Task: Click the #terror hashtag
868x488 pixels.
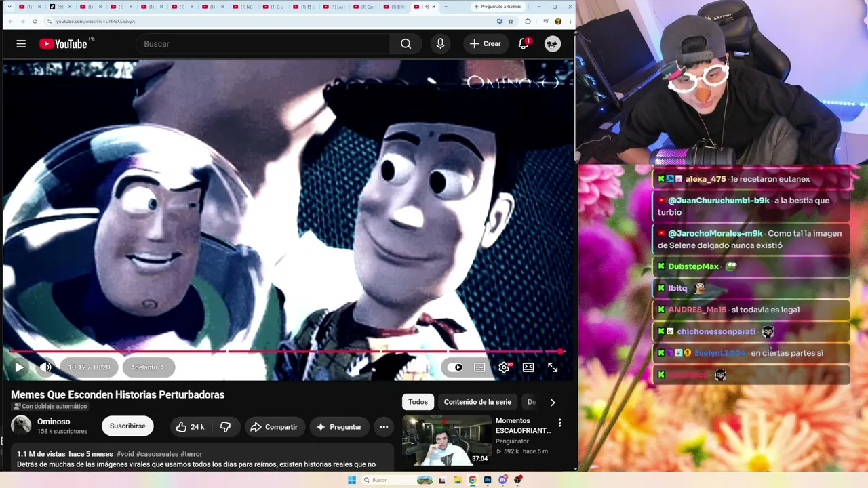Action: [x=191, y=454]
